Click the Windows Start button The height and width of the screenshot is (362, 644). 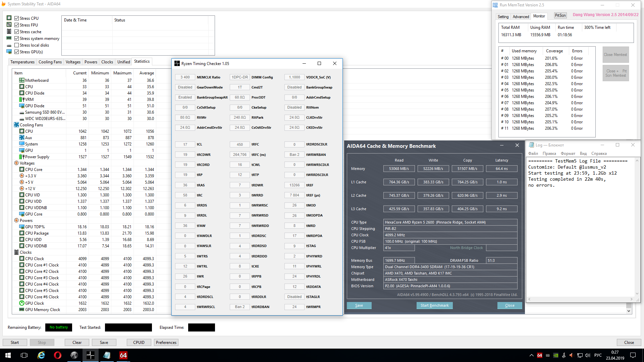pyautogui.click(x=8, y=355)
